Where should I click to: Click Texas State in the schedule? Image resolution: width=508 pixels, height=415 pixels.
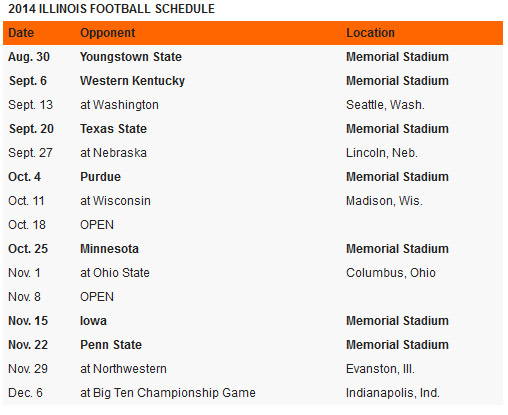113,129
